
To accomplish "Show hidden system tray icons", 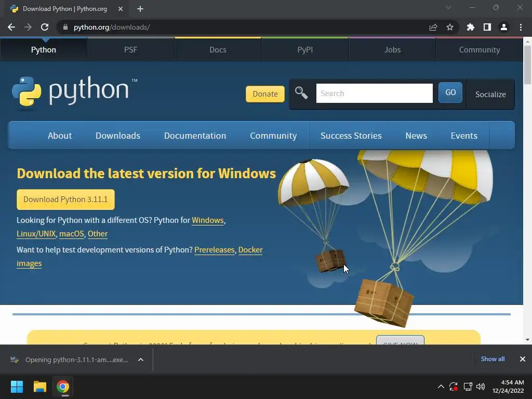I will [x=441, y=387].
